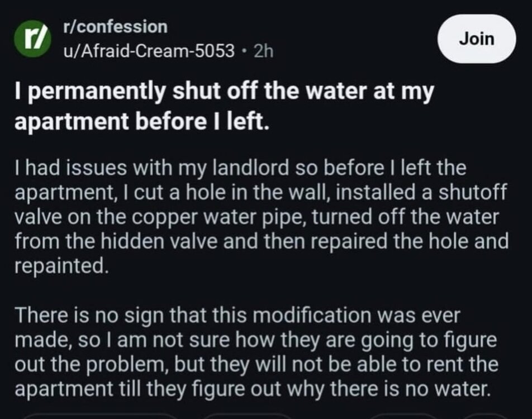This screenshot has height=419, width=532.
Task: Select the second paragraph starting 'There is no sign'
Action: (x=256, y=352)
